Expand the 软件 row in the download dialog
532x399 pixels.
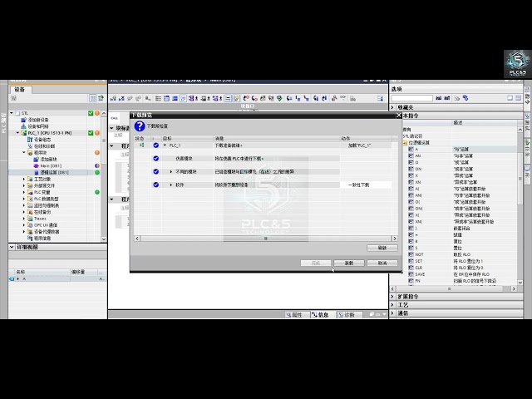coord(171,185)
